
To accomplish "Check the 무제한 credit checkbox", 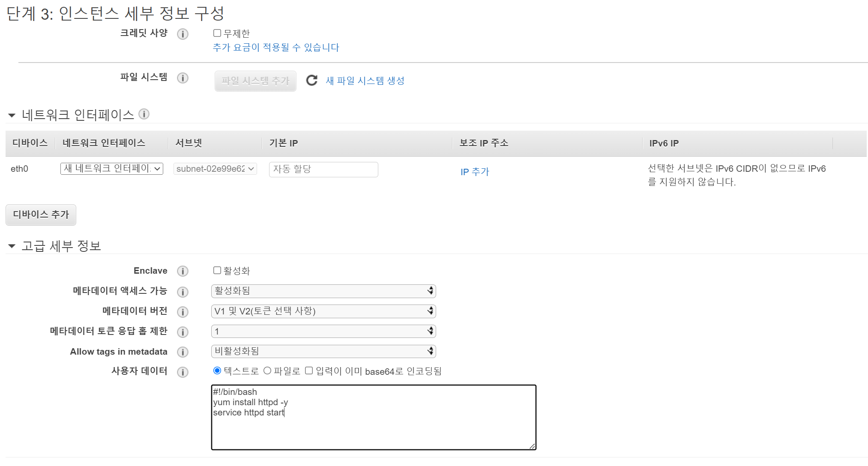I will click(217, 33).
